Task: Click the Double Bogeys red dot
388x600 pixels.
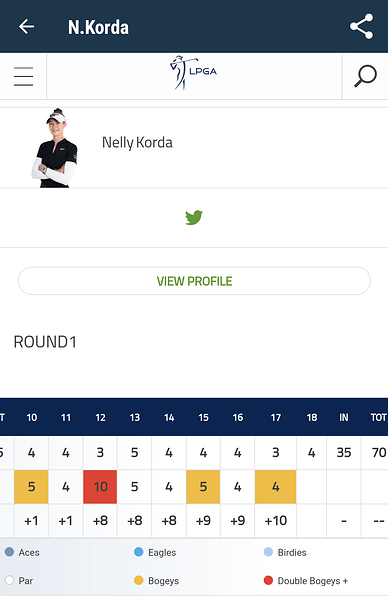Action: (268, 580)
